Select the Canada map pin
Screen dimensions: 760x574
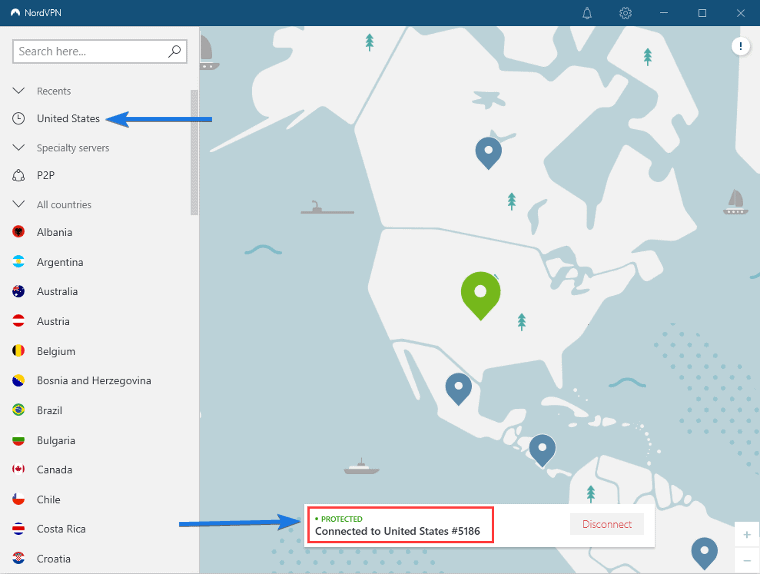coord(488,153)
